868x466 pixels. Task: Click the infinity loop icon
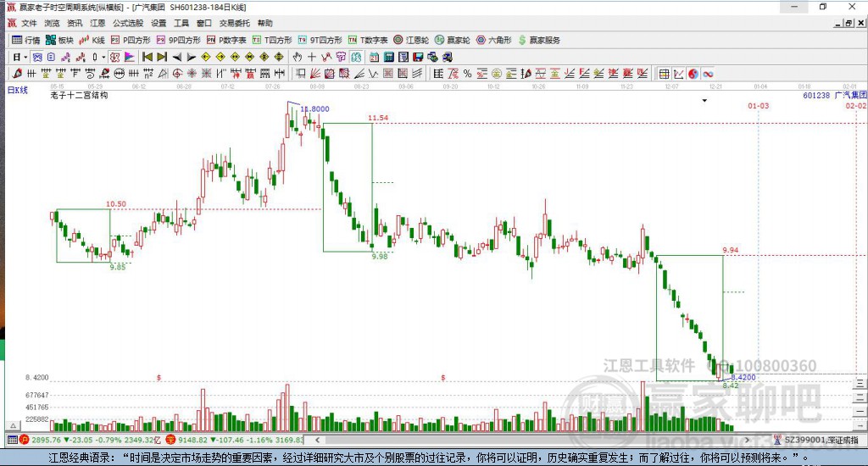708,74
